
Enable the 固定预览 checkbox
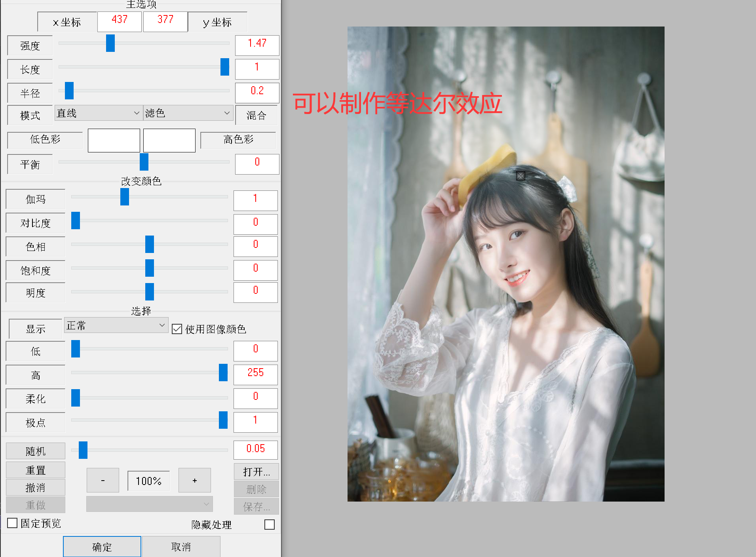(12, 523)
